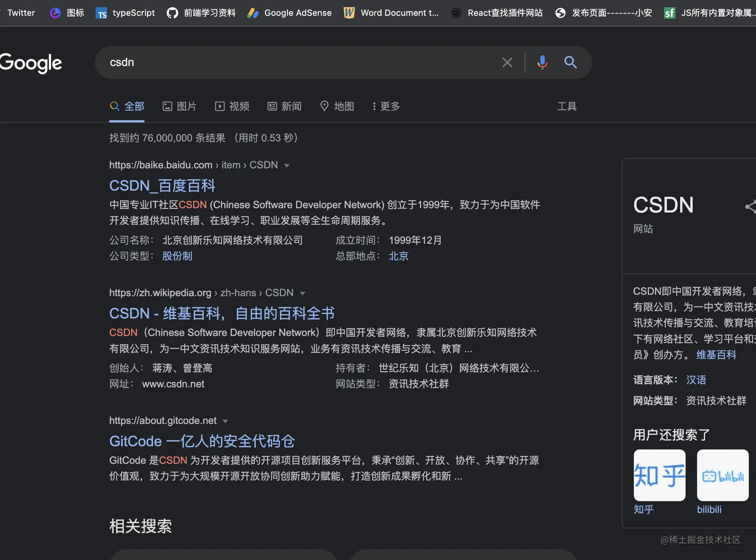Screen dimensions: 756x560
Task: Switch to the 新闻 tab
Action: 284,106
